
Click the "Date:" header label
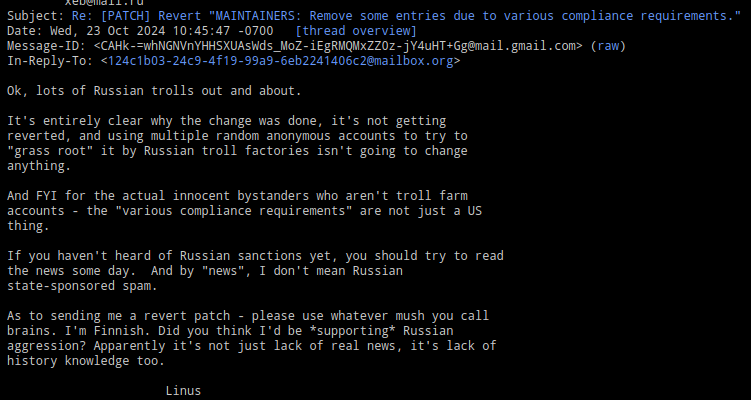coord(24,31)
